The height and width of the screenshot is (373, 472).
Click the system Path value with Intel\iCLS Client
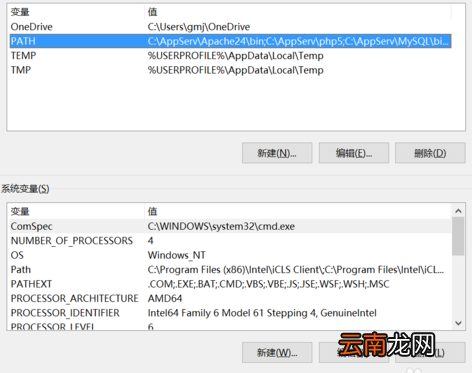[296, 269]
